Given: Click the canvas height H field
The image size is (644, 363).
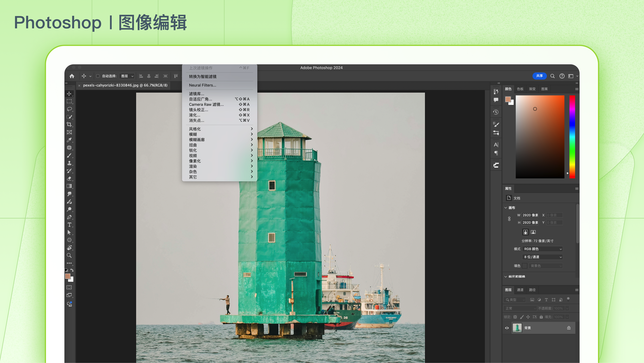Looking at the screenshot, I should (x=530, y=223).
